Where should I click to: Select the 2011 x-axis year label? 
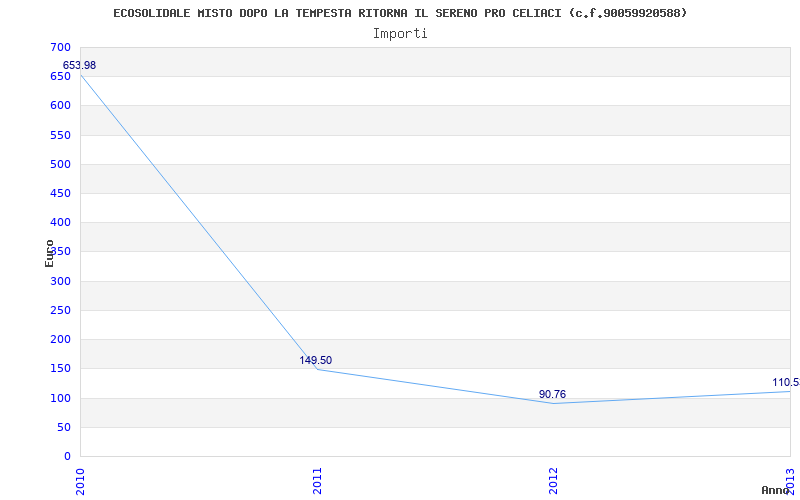point(317,481)
